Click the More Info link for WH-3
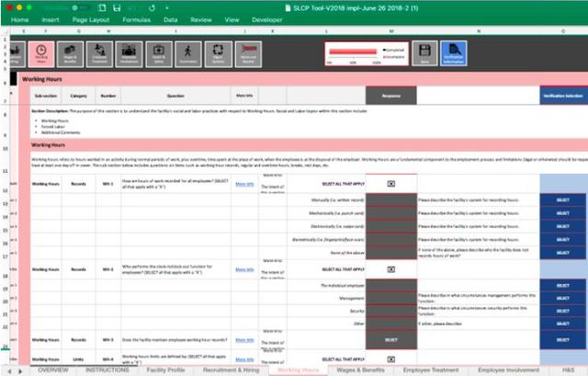 (x=244, y=341)
